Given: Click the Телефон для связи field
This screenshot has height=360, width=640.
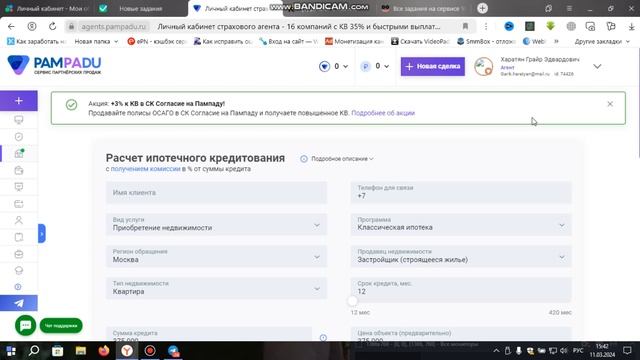Looking at the screenshot, I should [461, 192].
